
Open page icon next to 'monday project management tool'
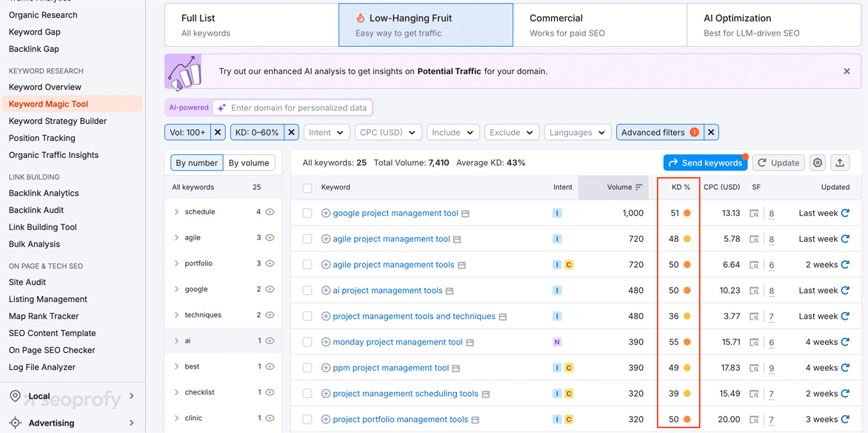(x=470, y=342)
